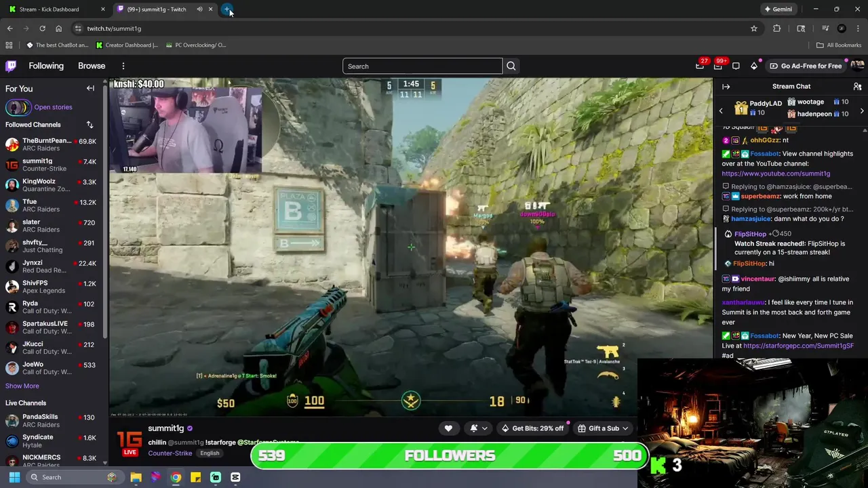Open PC Overclocking bookmark
The image size is (868, 488).
pyautogui.click(x=196, y=45)
